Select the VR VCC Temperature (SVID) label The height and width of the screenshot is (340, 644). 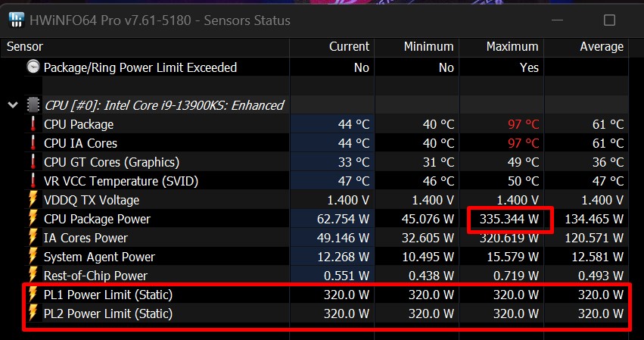click(x=121, y=181)
